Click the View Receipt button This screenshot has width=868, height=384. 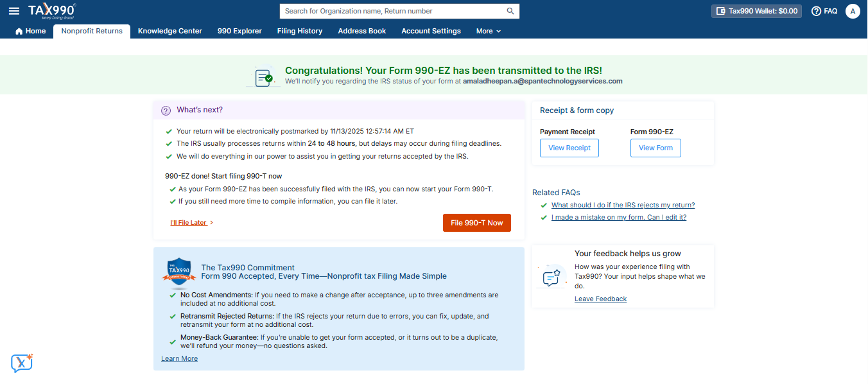tap(569, 148)
